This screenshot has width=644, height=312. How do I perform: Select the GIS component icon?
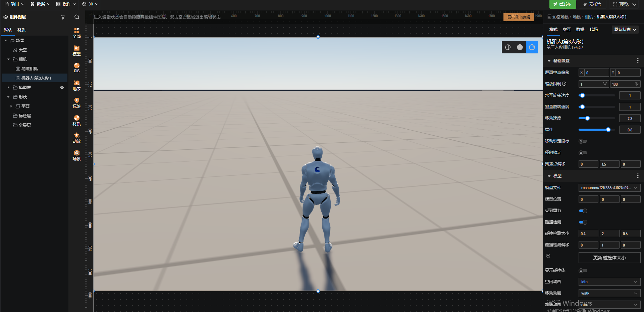coord(76,68)
